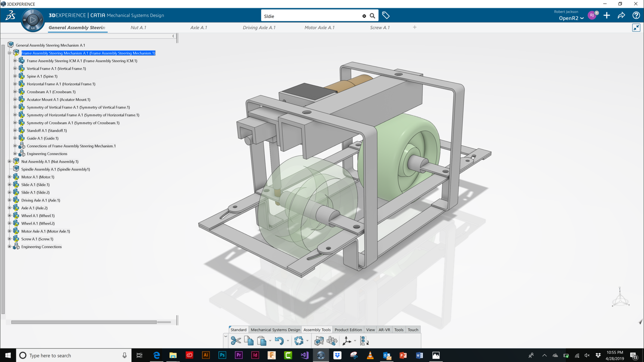Click the Share arrow icon
Viewport: 644px width, 362px height.
pos(621,15)
